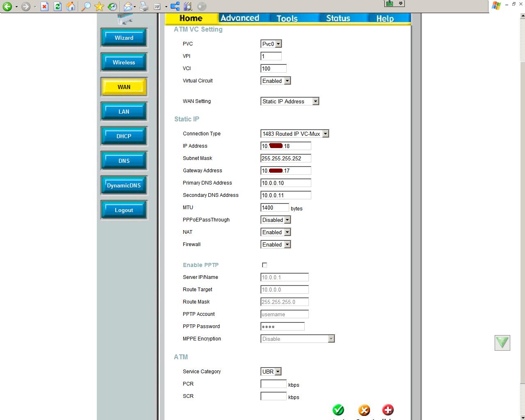The image size is (525, 420).
Task: Open the DynamicDNS settings button
Action: click(124, 185)
